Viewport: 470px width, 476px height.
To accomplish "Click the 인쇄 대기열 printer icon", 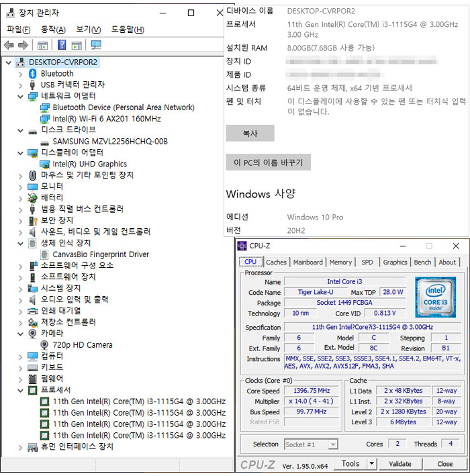I will point(32,311).
